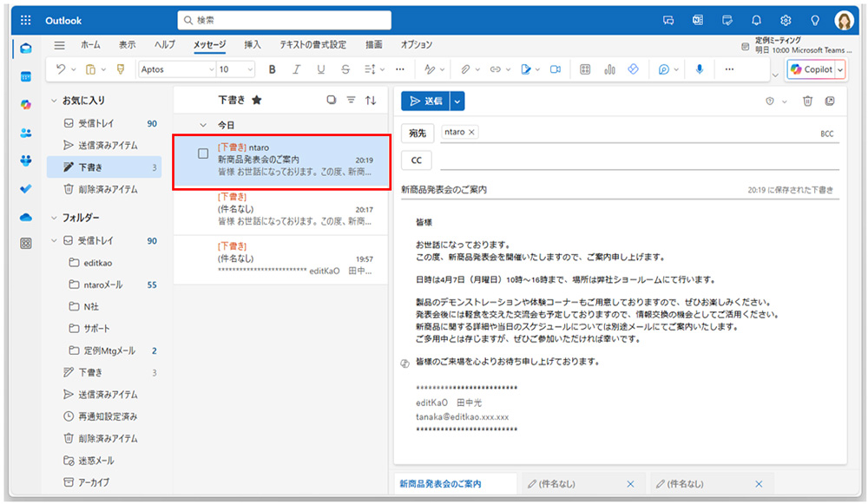Click the 宛先 recipients button
The height and width of the screenshot is (504, 868).
417,134
